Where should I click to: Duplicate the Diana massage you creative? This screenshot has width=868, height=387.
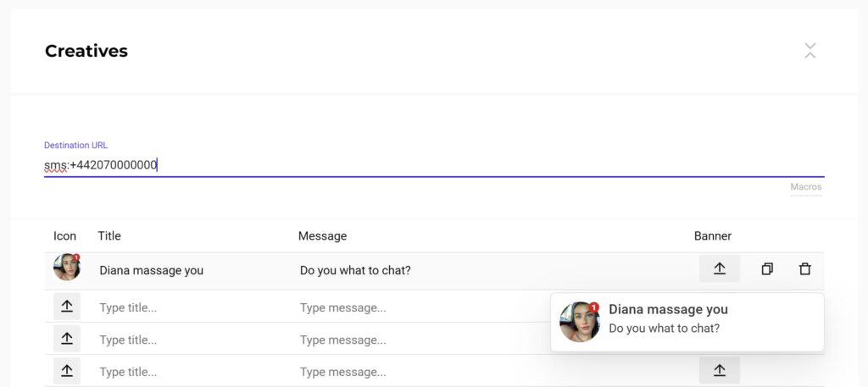point(766,269)
